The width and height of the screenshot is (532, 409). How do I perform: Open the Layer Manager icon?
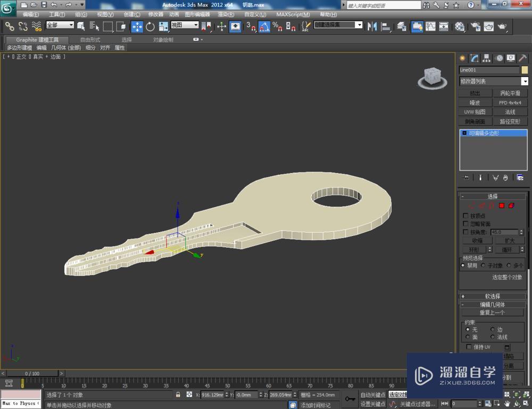tap(402, 27)
